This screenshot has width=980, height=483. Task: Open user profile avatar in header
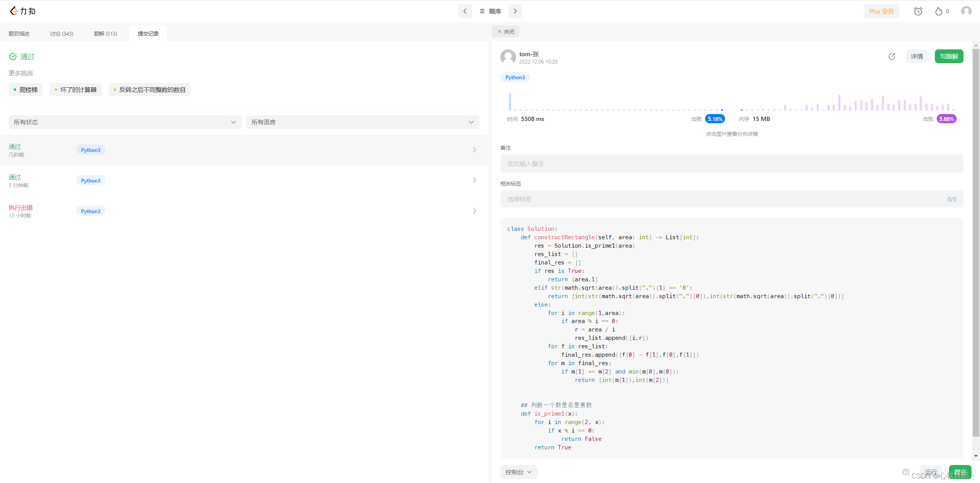(966, 11)
